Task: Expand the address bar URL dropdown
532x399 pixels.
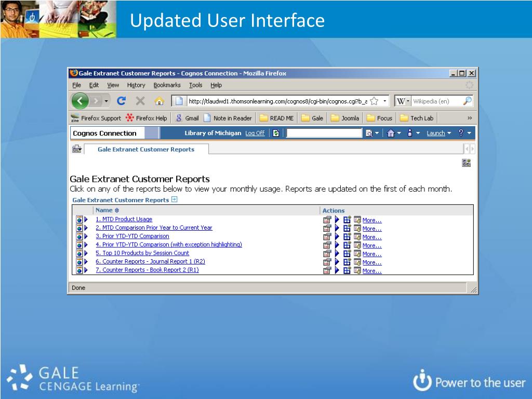Action: pos(384,101)
